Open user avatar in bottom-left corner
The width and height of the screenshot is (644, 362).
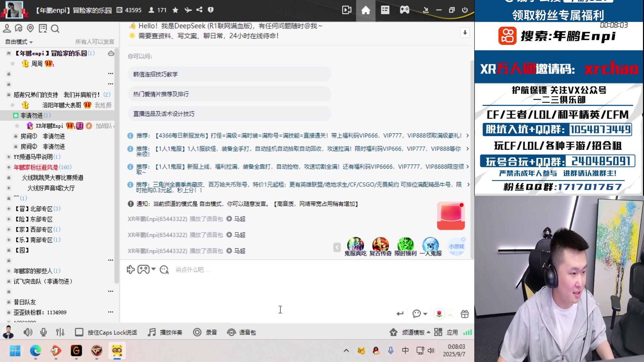[x=8, y=332]
